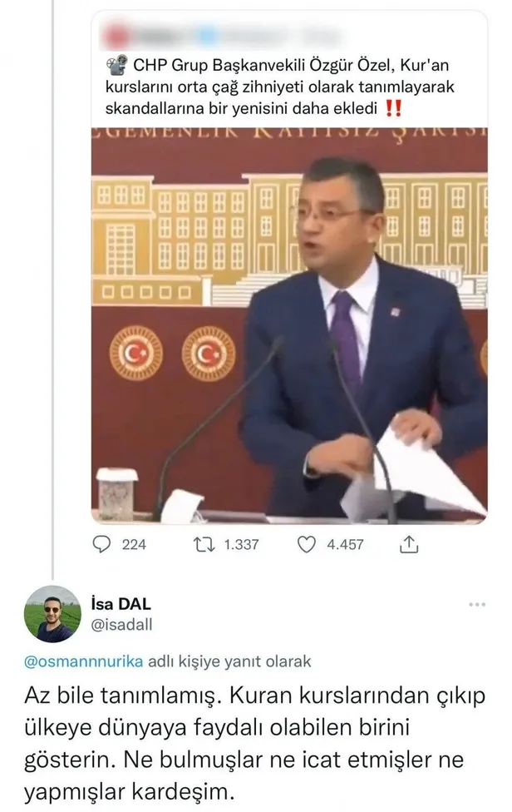Open İsa DAL's profile picture
The image size is (512, 812).
[54, 614]
